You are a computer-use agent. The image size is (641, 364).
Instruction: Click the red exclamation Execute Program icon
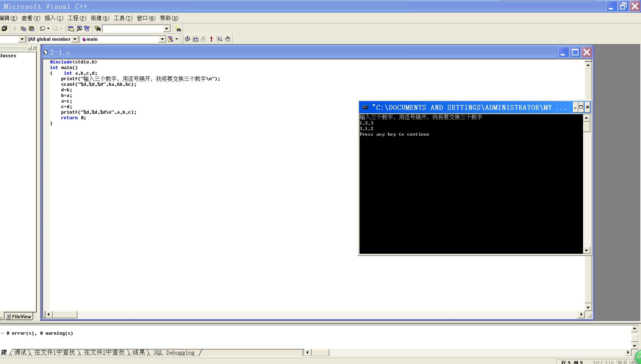coord(211,39)
